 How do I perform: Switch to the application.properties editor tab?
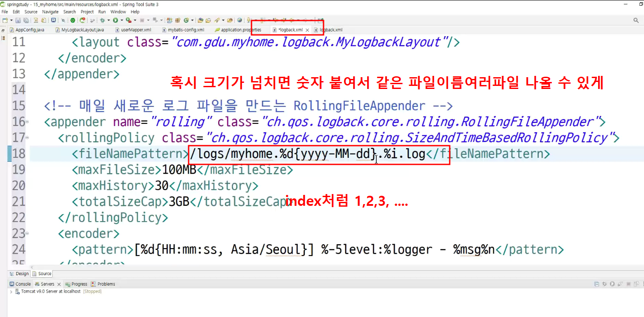tap(238, 30)
